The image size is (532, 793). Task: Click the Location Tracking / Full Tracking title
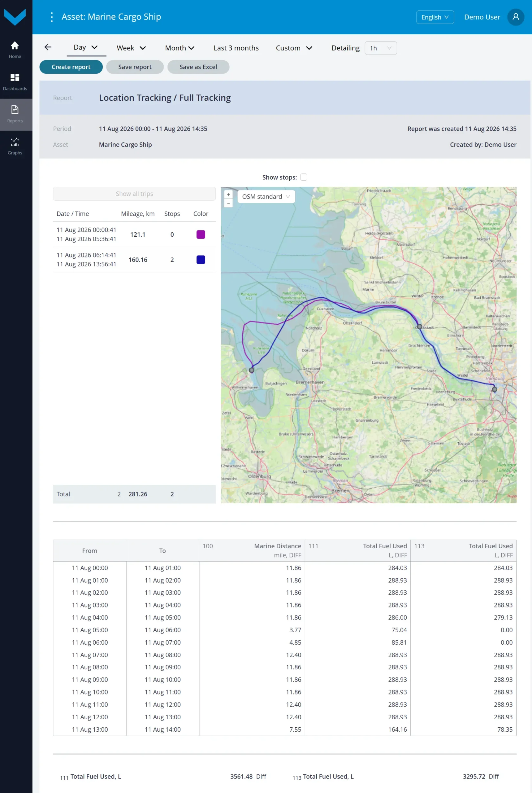point(165,98)
